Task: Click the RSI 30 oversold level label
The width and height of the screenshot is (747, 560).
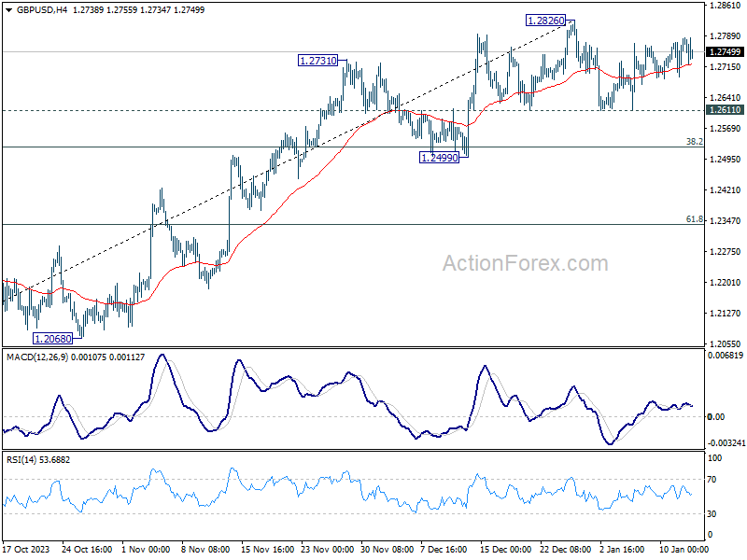Action: click(712, 514)
